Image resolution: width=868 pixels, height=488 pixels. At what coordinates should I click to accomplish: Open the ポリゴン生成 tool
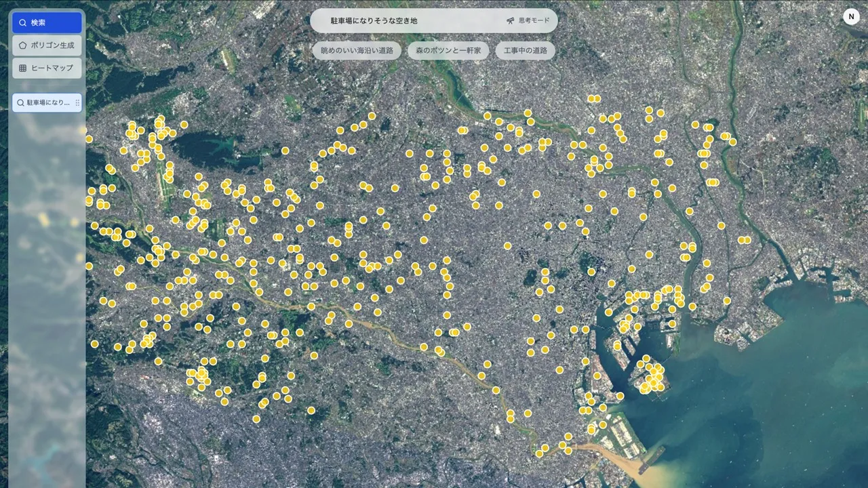(46, 45)
